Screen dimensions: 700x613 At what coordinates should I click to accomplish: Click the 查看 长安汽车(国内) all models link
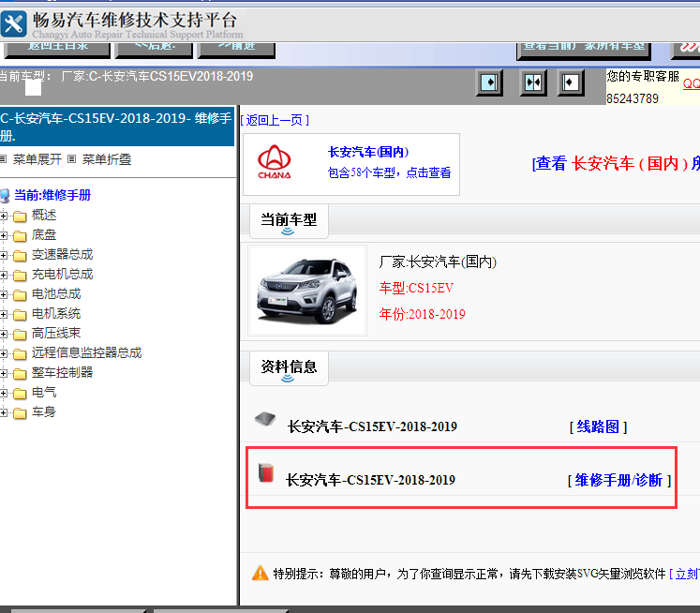pyautogui.click(x=616, y=163)
